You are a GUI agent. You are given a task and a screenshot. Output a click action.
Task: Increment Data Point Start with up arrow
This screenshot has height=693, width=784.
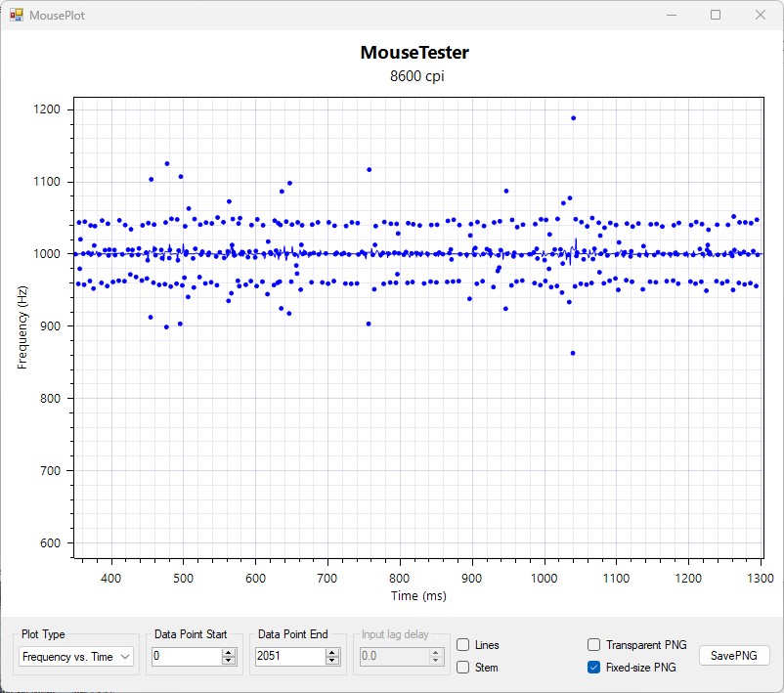pyautogui.click(x=229, y=652)
